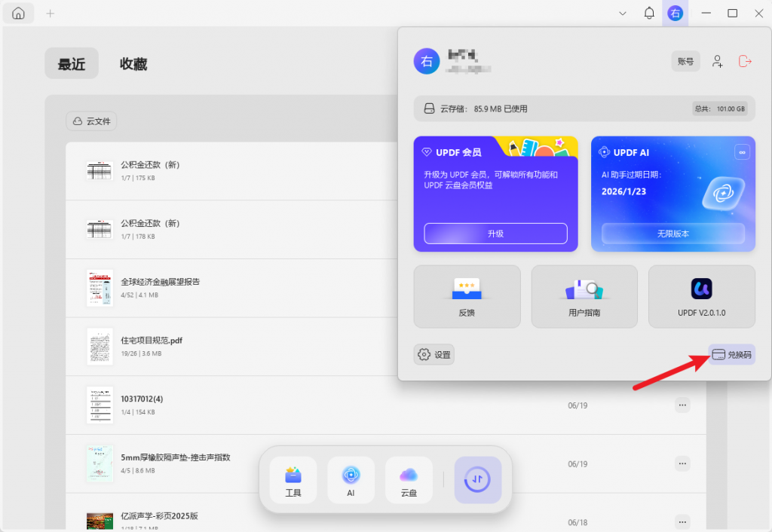Screen dimensions: 772x532
Task: Open 5mm厚橡胶隔声垫-撞击声指数 file
Action: [x=386, y=463]
